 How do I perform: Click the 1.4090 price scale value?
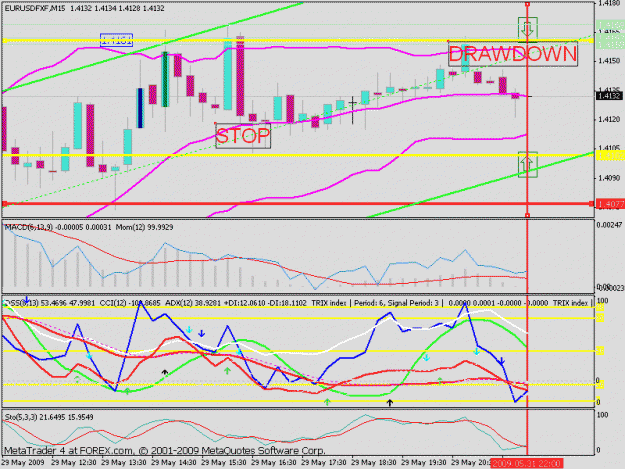(609, 178)
